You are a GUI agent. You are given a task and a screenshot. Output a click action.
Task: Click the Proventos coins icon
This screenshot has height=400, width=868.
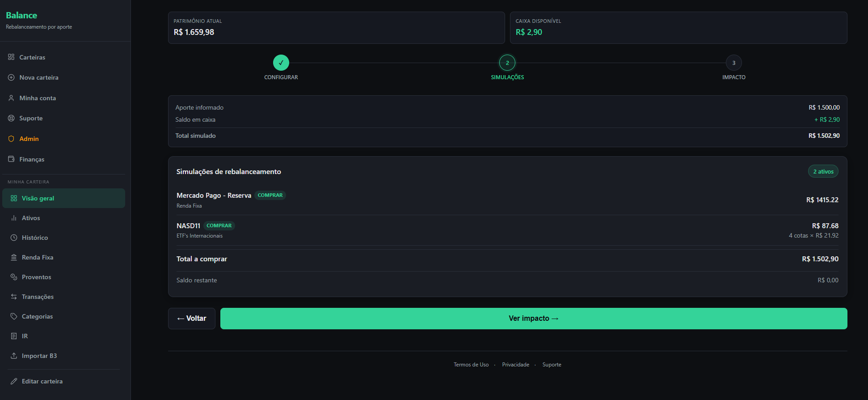(x=14, y=277)
